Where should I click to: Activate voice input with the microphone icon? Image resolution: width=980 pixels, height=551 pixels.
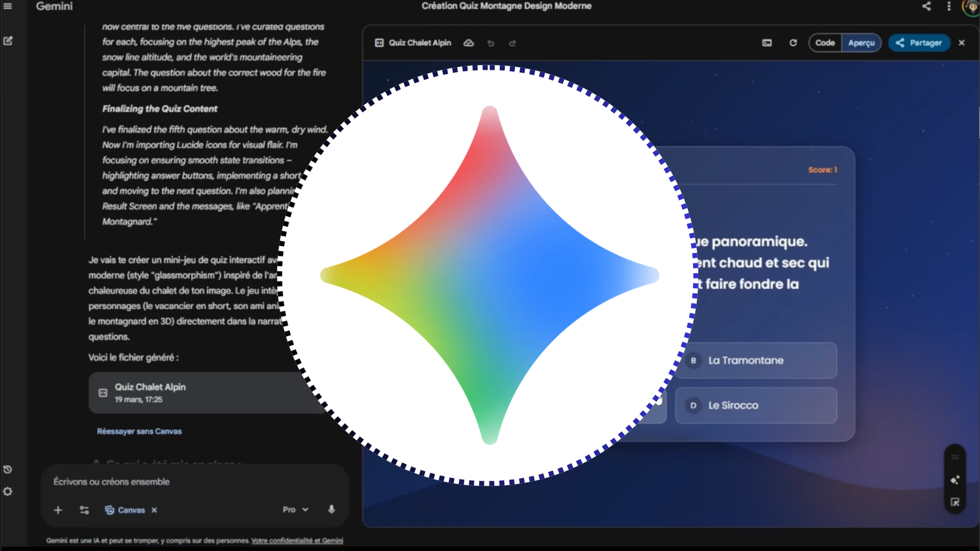click(x=331, y=509)
